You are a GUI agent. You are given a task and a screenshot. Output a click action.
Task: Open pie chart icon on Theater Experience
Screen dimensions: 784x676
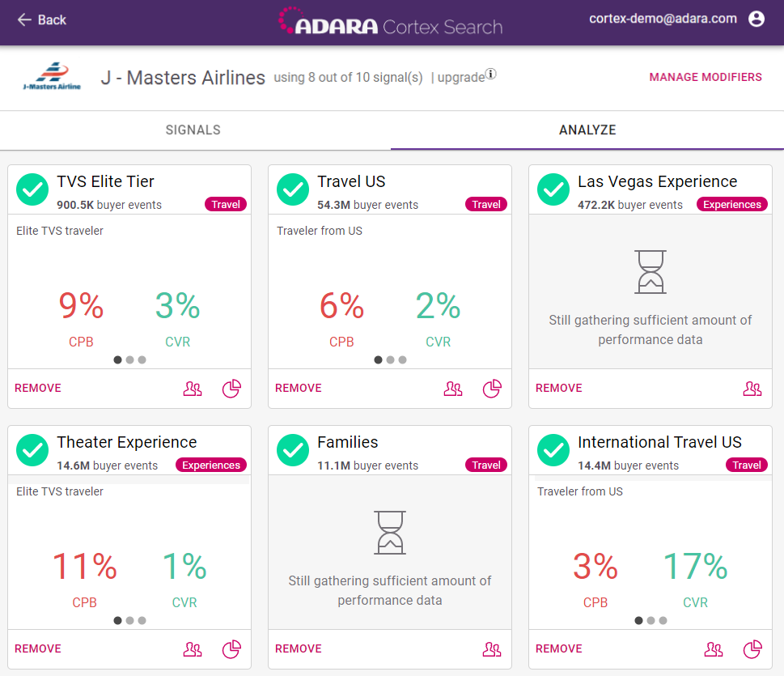coord(231,649)
